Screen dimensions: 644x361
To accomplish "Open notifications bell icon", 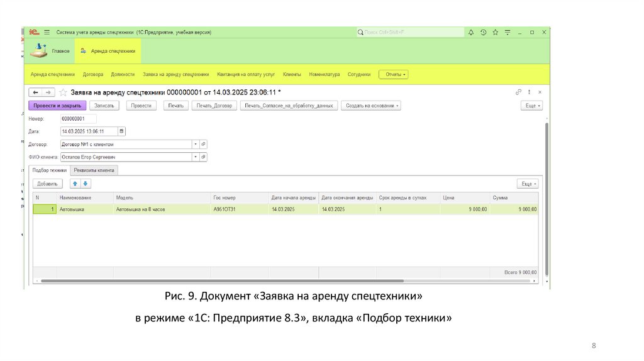I will 470,32.
